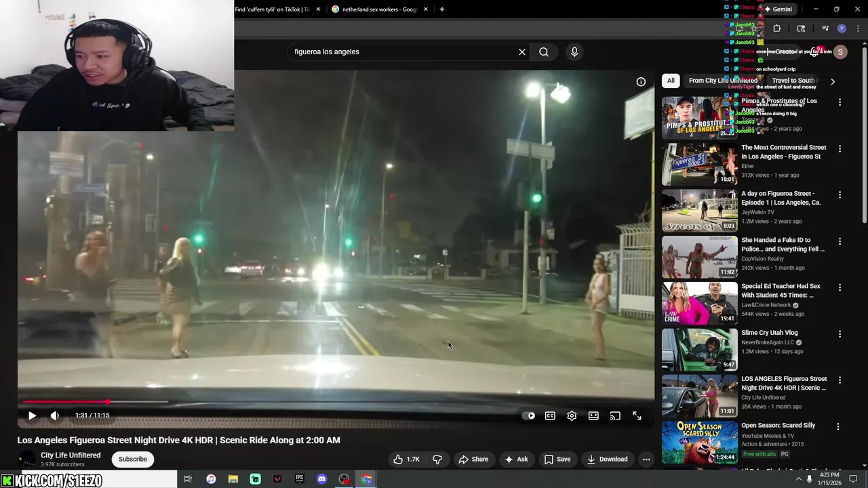Show hidden system tray icons
The image size is (868, 488).
click(798, 479)
